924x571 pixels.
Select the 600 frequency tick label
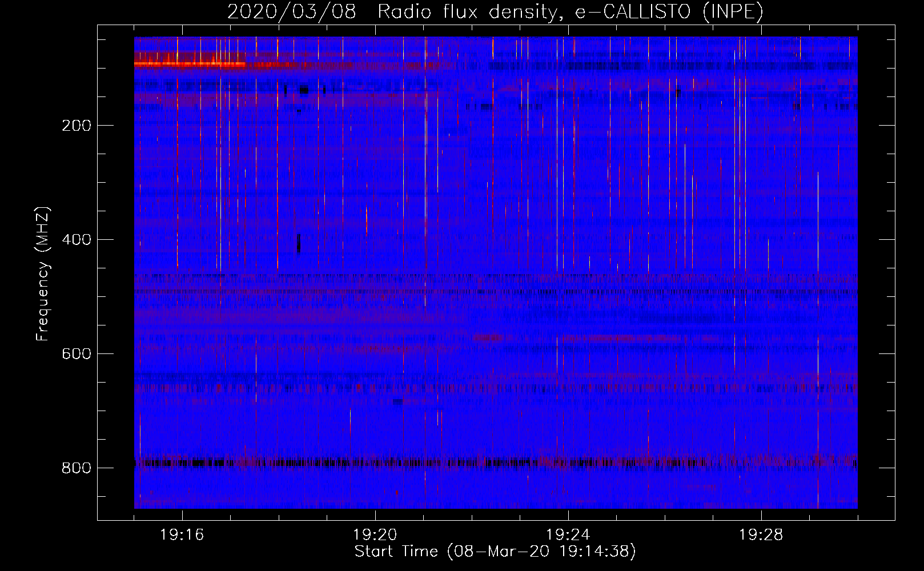pyautogui.click(x=77, y=354)
